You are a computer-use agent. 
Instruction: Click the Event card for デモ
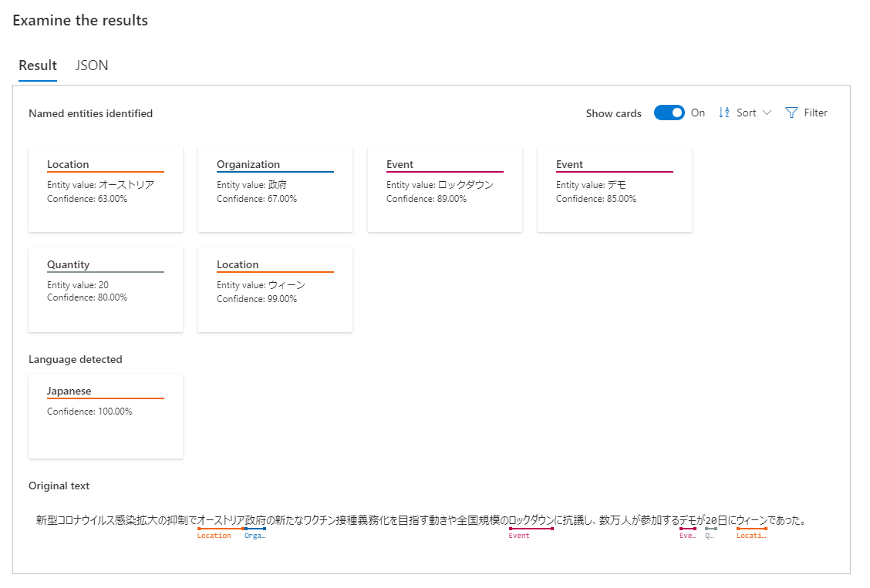click(615, 189)
